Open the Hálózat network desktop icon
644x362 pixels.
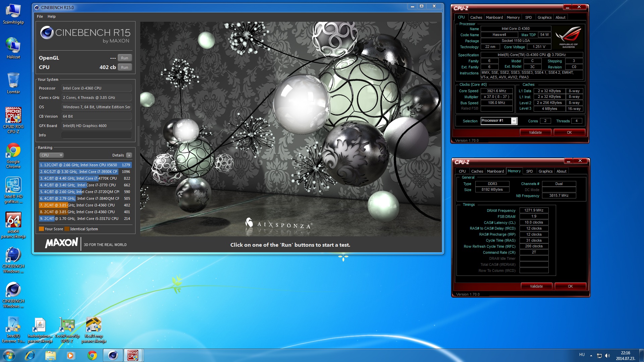[x=13, y=49]
